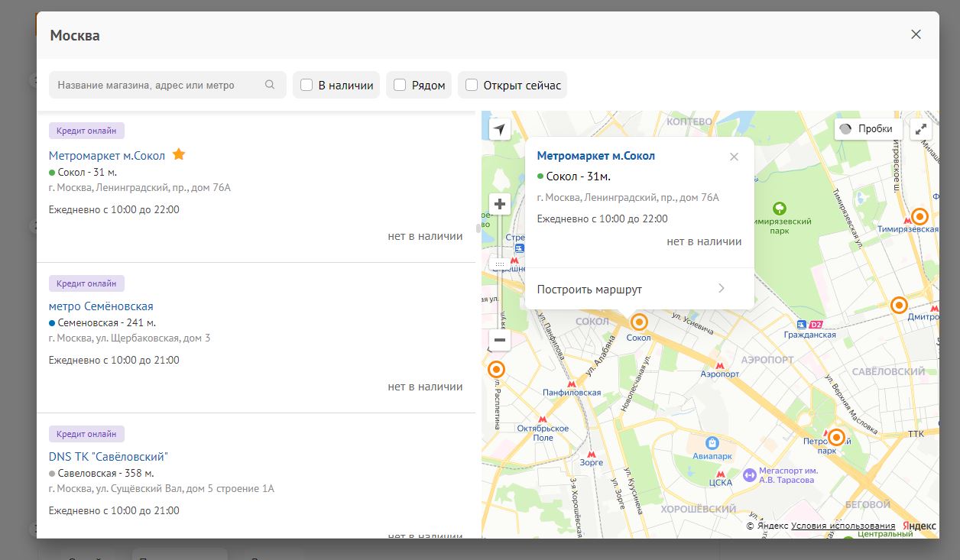Click the orange store marker on ул. Расплетина
This screenshot has height=560, width=960.
pos(497,370)
